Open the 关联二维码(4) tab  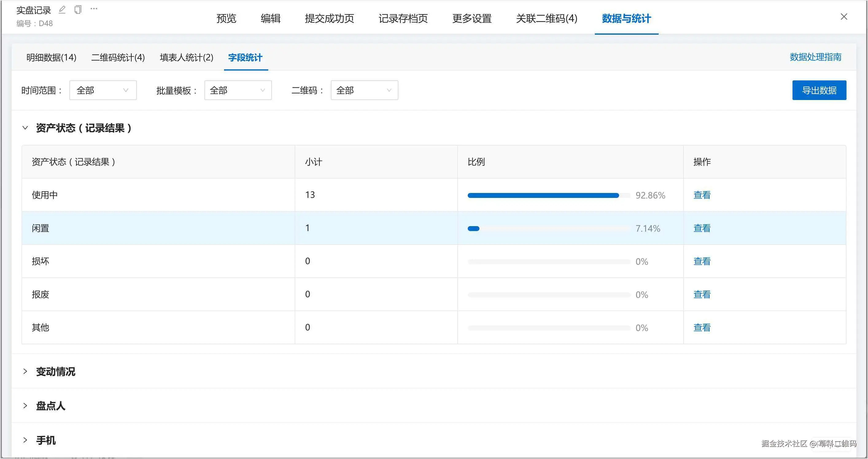[547, 18]
